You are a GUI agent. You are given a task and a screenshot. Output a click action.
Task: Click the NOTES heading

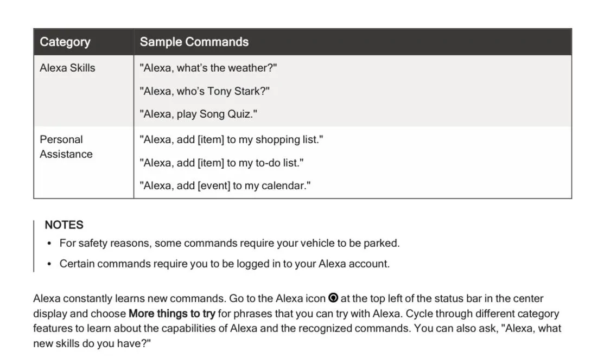64,225
